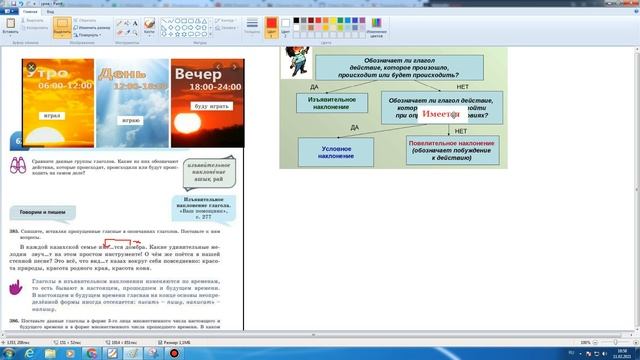Pick the orange palette swatch
The image size is (640, 360).
tap(325, 20)
